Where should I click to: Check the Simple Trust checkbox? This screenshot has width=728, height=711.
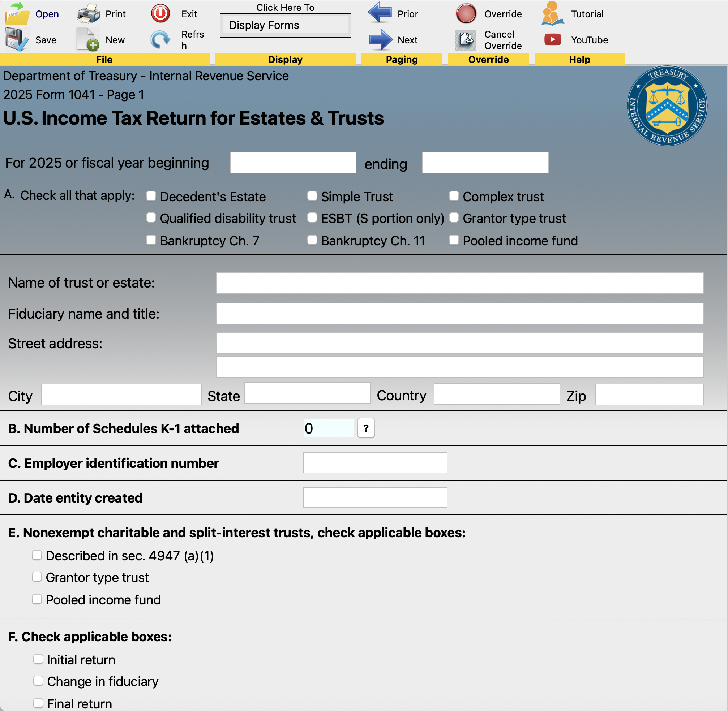[312, 196]
